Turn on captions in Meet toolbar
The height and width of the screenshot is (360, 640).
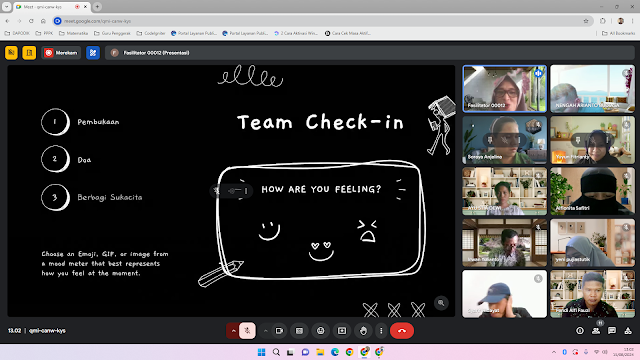(299, 331)
